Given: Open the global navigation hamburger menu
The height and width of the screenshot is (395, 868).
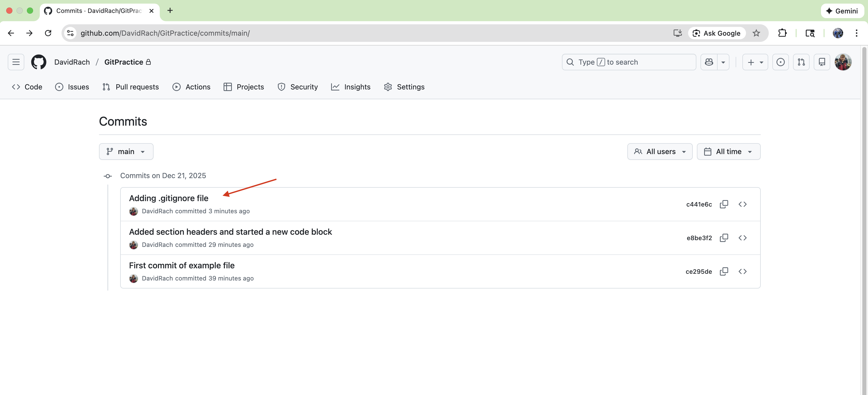Looking at the screenshot, I should [x=16, y=62].
